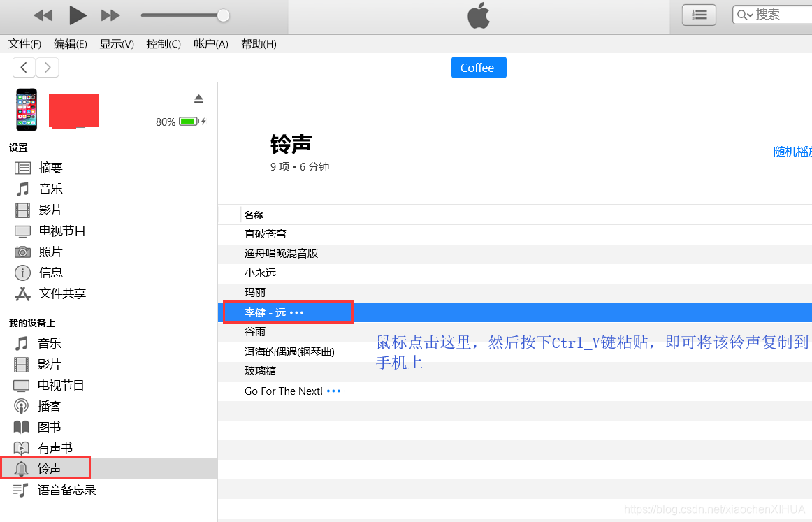The image size is (812, 522).
Task: Open the 控制(C) menu
Action: coord(163,44)
